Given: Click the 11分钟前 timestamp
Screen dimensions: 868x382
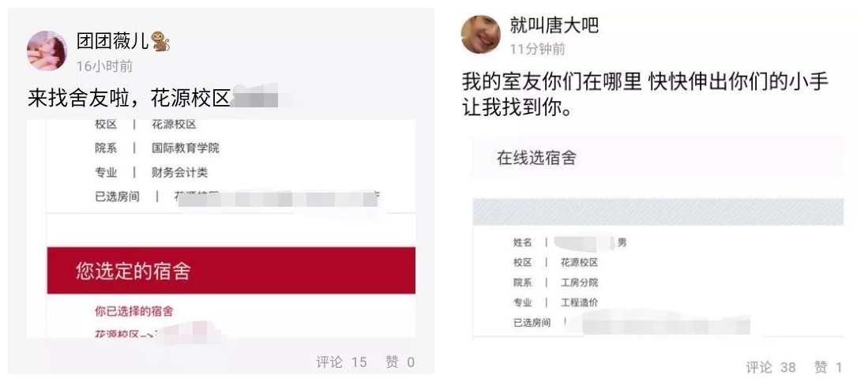Looking at the screenshot, I should tap(538, 49).
